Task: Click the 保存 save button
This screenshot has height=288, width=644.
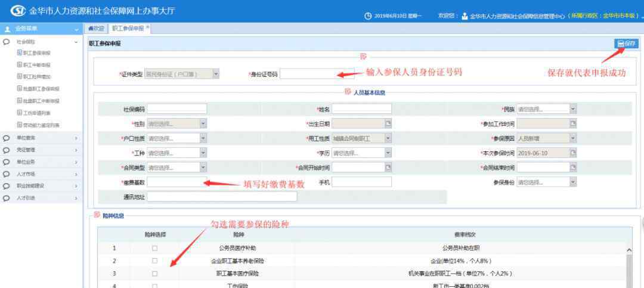Action: click(626, 43)
